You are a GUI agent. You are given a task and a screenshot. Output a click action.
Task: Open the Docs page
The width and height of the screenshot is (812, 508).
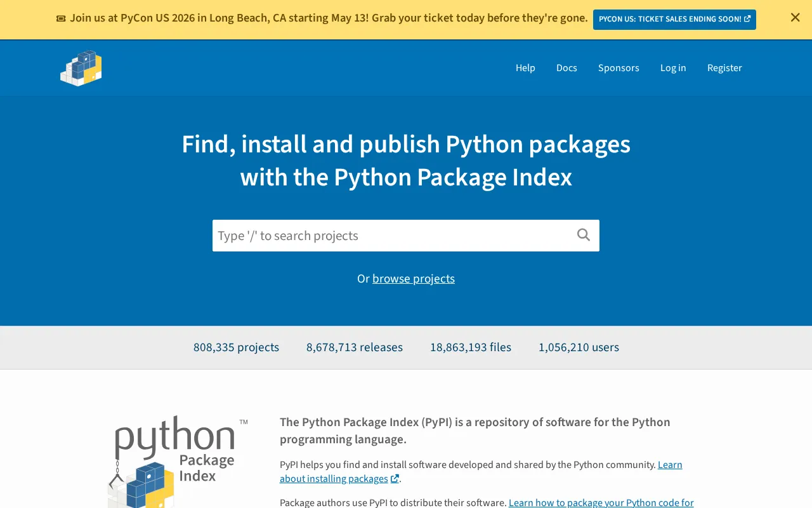coord(566,68)
